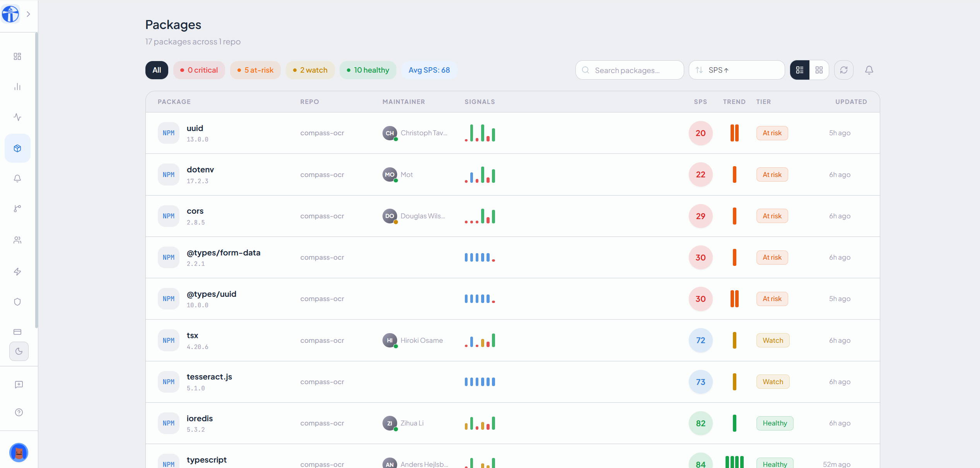Open the git branch sidebar icon
The height and width of the screenshot is (468, 980).
coord(17,209)
